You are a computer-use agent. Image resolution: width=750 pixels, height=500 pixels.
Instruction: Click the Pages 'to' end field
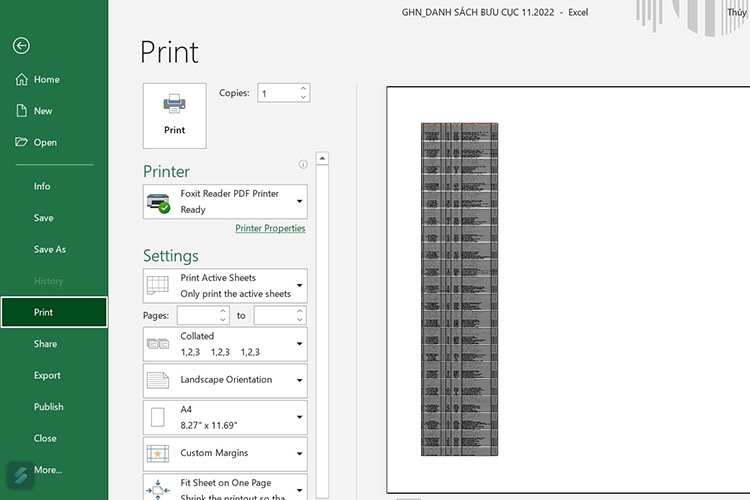[275, 315]
